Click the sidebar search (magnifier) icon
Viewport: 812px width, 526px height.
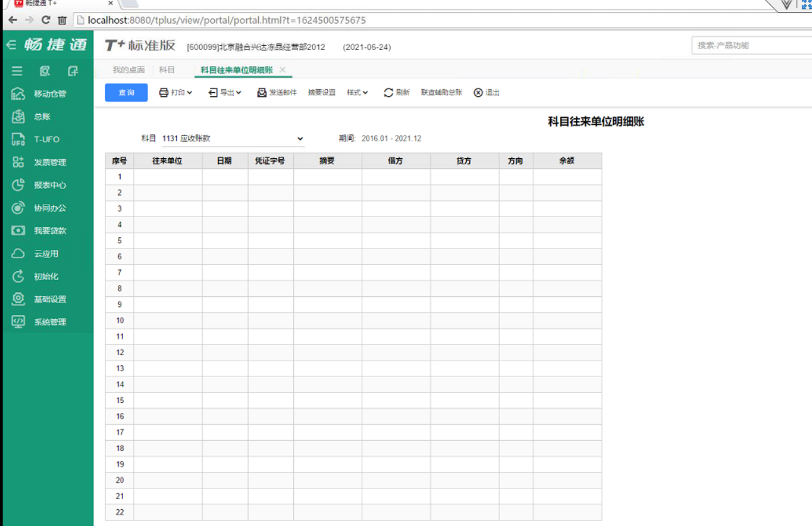(x=45, y=71)
